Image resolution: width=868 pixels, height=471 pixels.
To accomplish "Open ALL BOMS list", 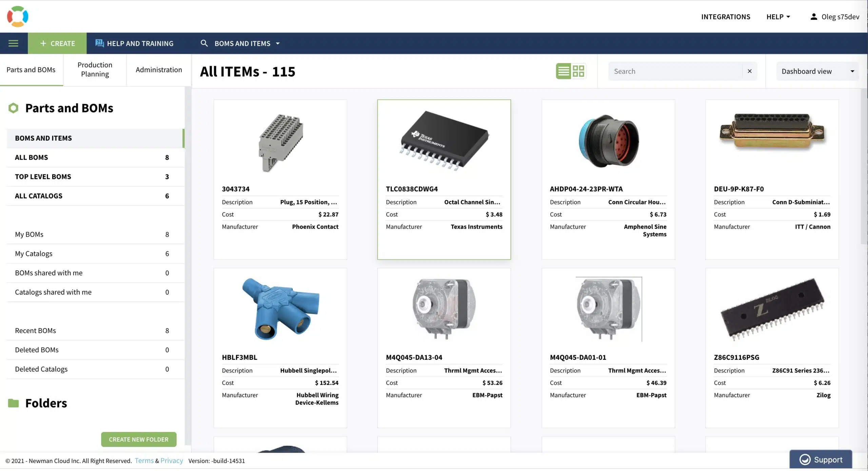I will pyautogui.click(x=95, y=158).
